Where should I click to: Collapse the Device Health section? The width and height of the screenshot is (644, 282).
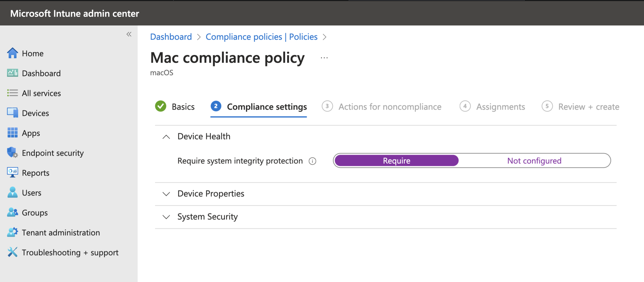click(x=166, y=137)
